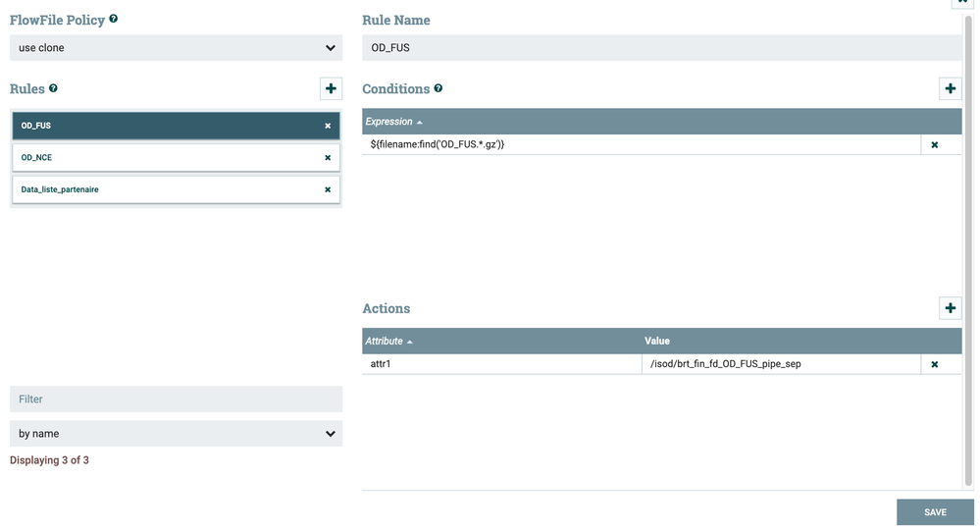Select the OD_NCE rule
Screen dimensions: 980x532
coord(167,157)
